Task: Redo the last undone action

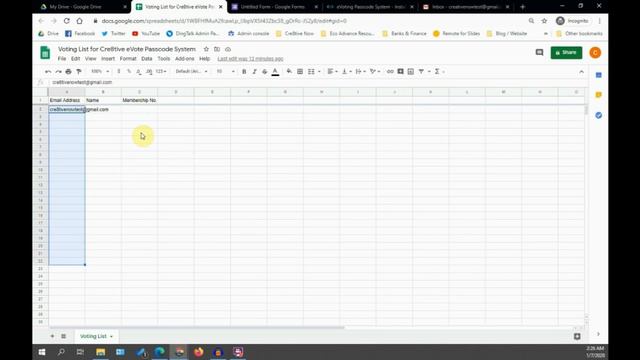Action: point(58,71)
